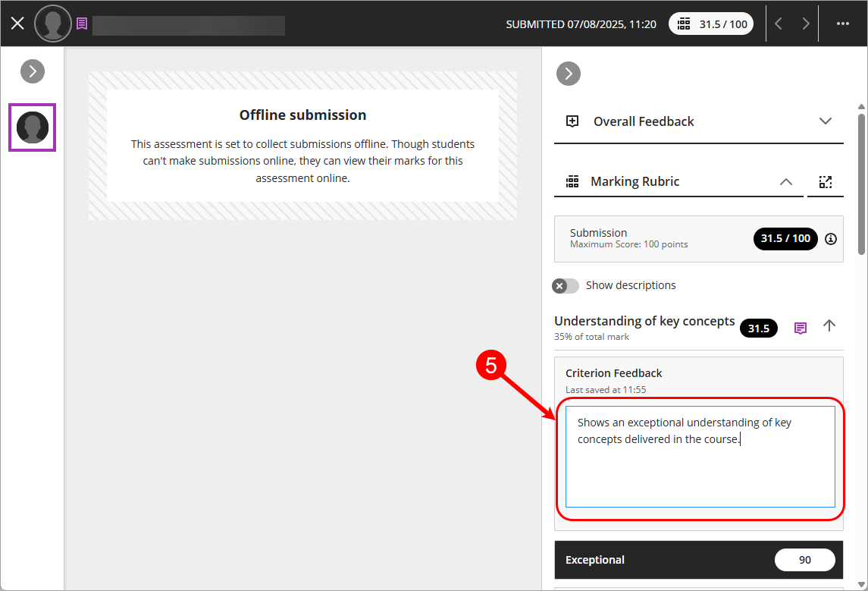Click the student avatar in the header
Viewport: 868px width, 591px height.
[x=52, y=24]
